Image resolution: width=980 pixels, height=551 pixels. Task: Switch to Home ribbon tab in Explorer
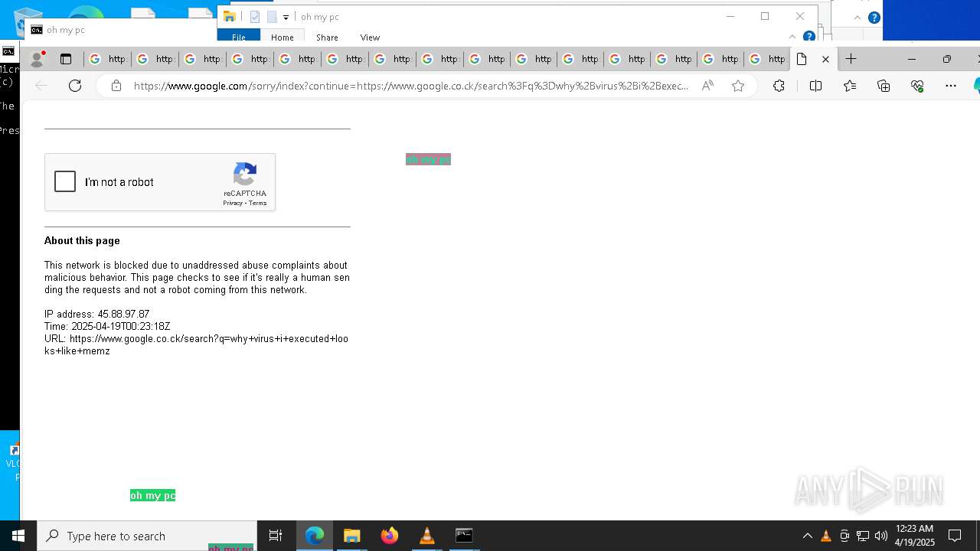pyautogui.click(x=282, y=37)
